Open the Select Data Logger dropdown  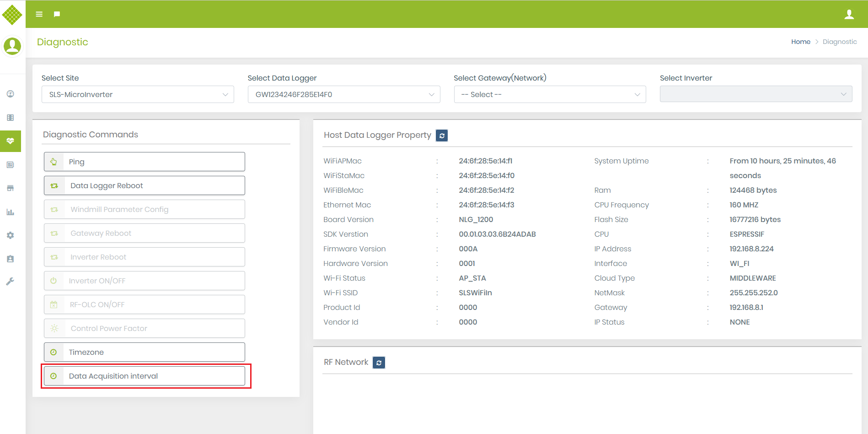click(344, 94)
